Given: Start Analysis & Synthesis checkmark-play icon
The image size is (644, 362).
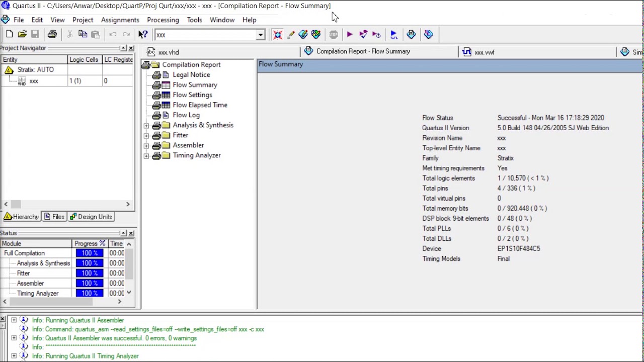Looking at the screenshot, I should (x=363, y=34).
